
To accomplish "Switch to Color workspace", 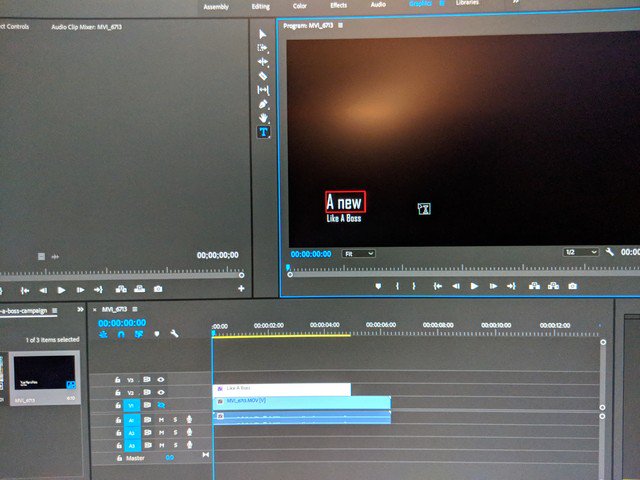I will tap(299, 6).
